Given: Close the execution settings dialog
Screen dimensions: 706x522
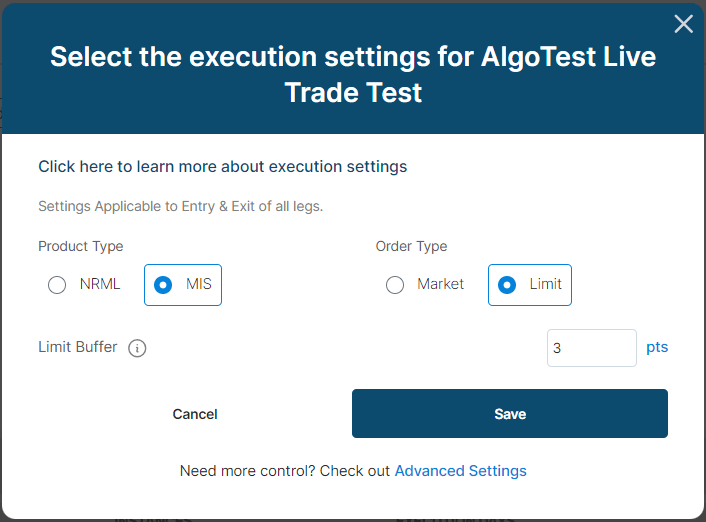Looking at the screenshot, I should tap(683, 24).
